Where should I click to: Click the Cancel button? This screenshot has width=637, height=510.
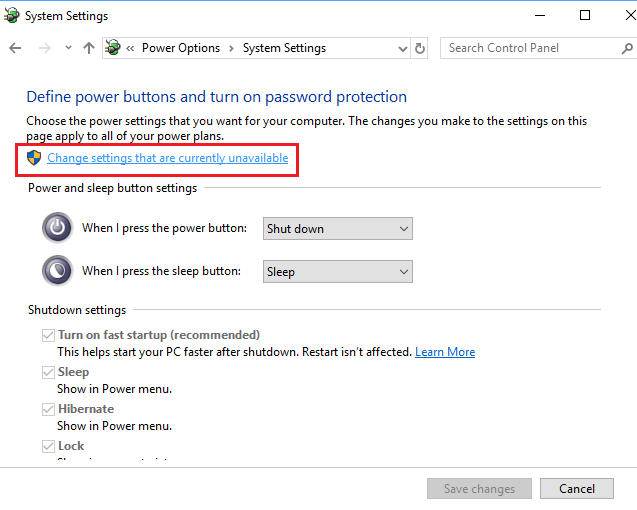[x=576, y=489]
